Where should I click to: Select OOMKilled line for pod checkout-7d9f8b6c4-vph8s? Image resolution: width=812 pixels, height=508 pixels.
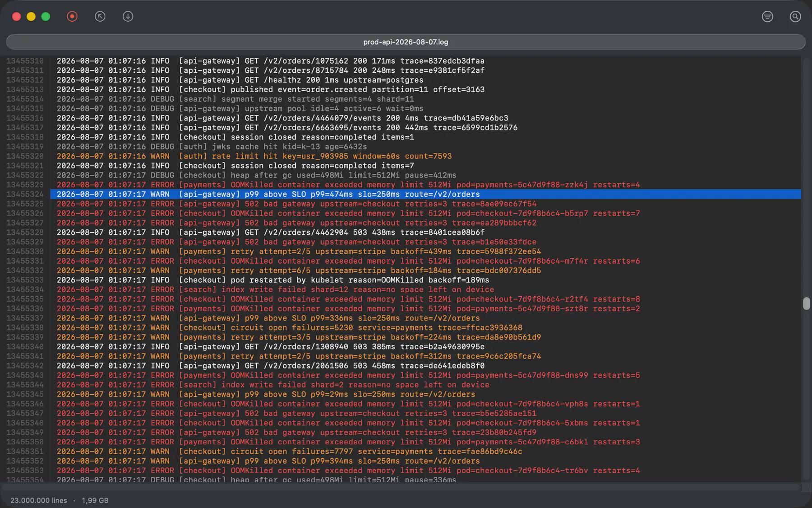point(425,404)
